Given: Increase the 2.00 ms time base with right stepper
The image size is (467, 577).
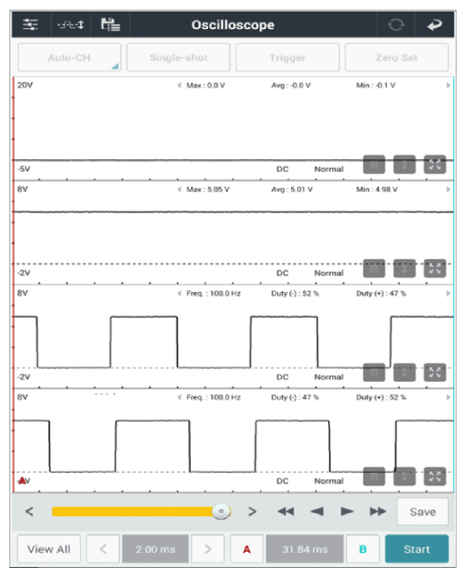Looking at the screenshot, I should pos(208,549).
